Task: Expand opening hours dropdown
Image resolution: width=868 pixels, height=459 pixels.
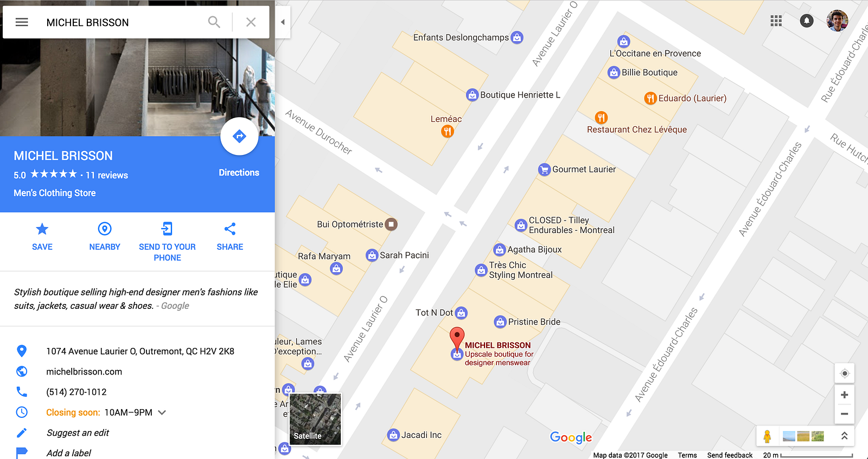Action: (162, 412)
